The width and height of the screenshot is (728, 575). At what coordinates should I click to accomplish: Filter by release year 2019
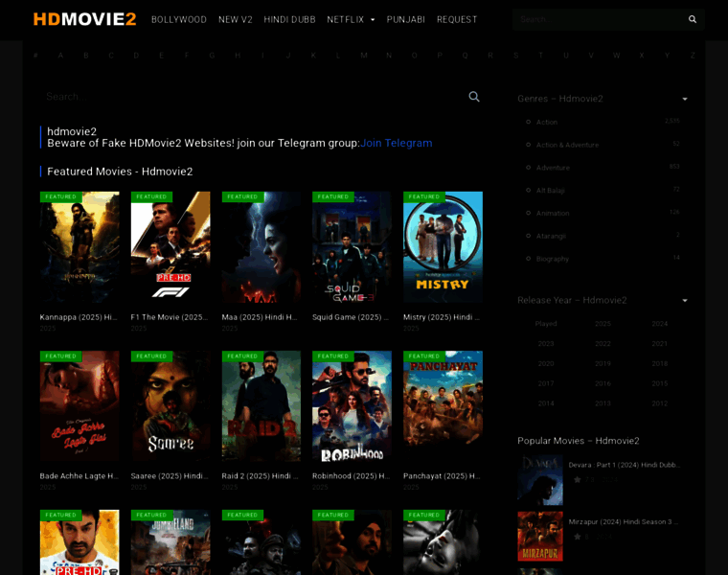click(603, 363)
